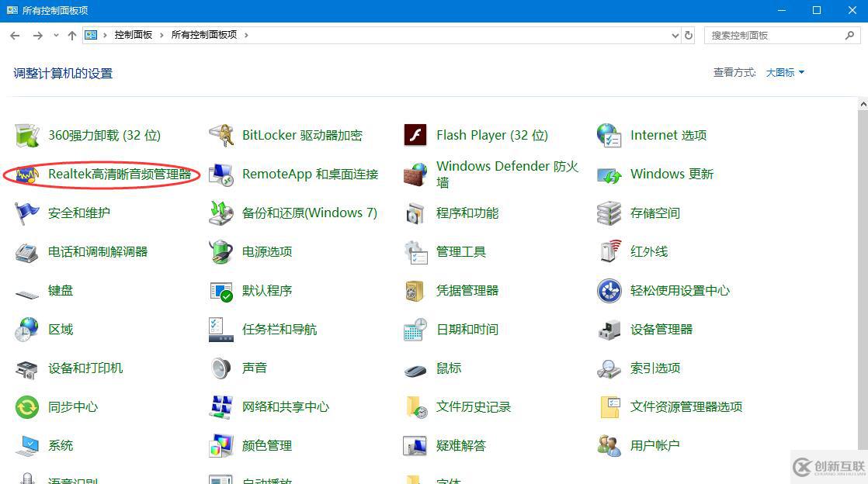Open Flash Player (32 位) icon
The image size is (868, 484).
tap(415, 136)
